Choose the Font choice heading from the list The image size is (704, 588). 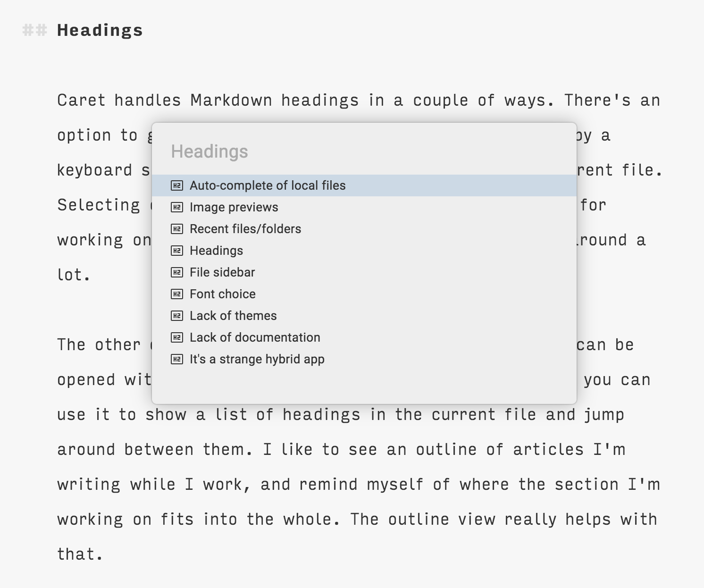click(x=222, y=294)
